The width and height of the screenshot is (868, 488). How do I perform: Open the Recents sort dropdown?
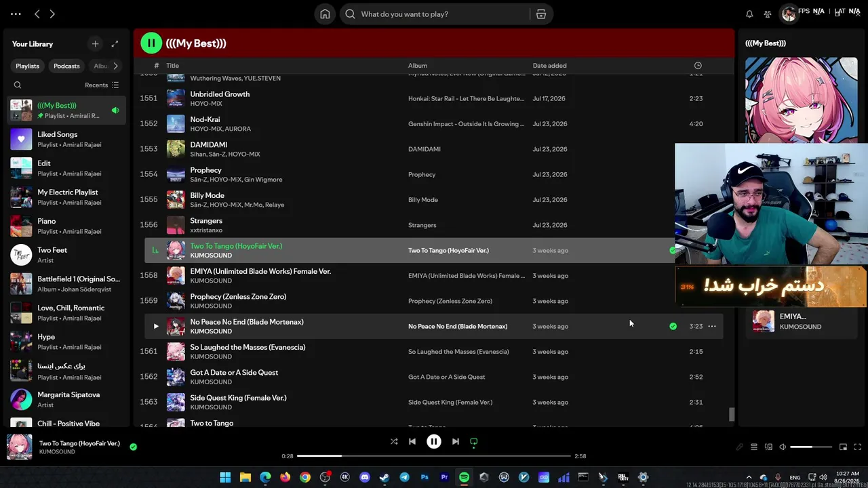click(x=102, y=85)
